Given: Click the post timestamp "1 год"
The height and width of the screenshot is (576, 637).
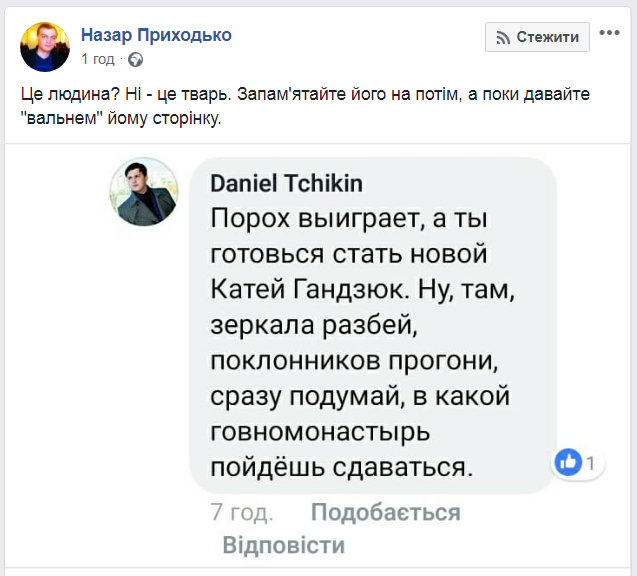Looking at the screenshot, I should [97, 59].
